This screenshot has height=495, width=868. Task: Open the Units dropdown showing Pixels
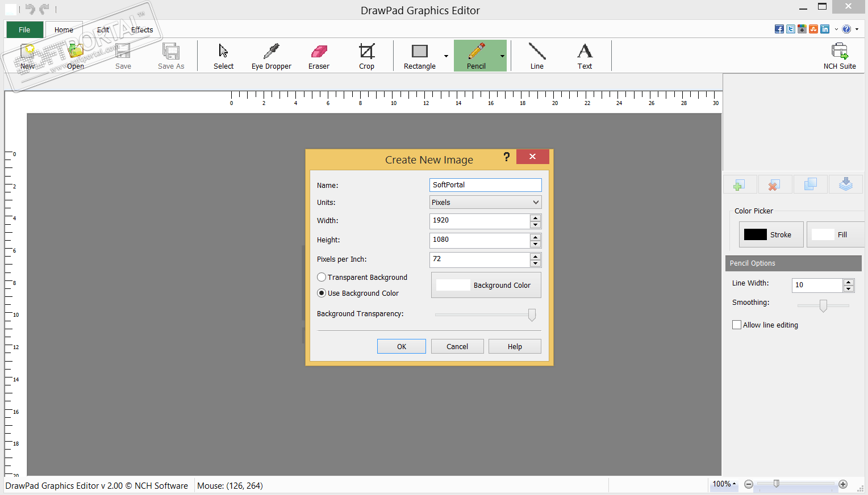point(486,202)
